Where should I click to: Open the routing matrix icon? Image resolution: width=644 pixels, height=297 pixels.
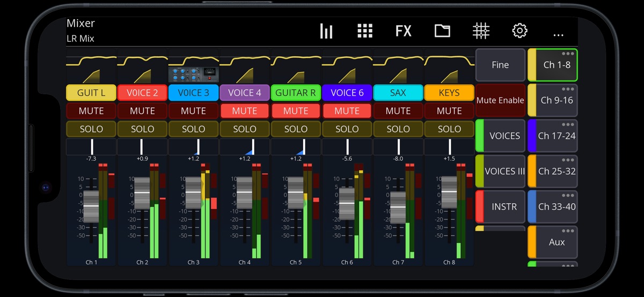click(x=481, y=31)
